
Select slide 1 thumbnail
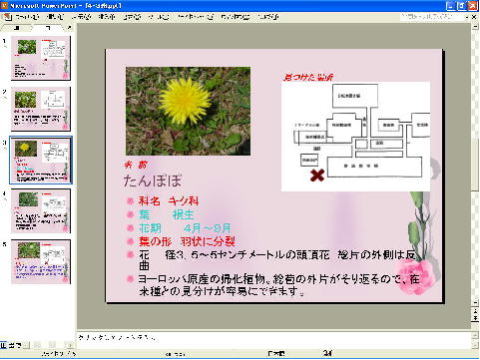[41, 58]
